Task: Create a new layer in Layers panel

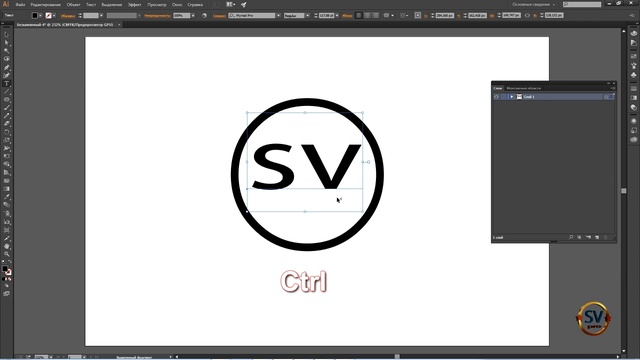Action: [597, 237]
